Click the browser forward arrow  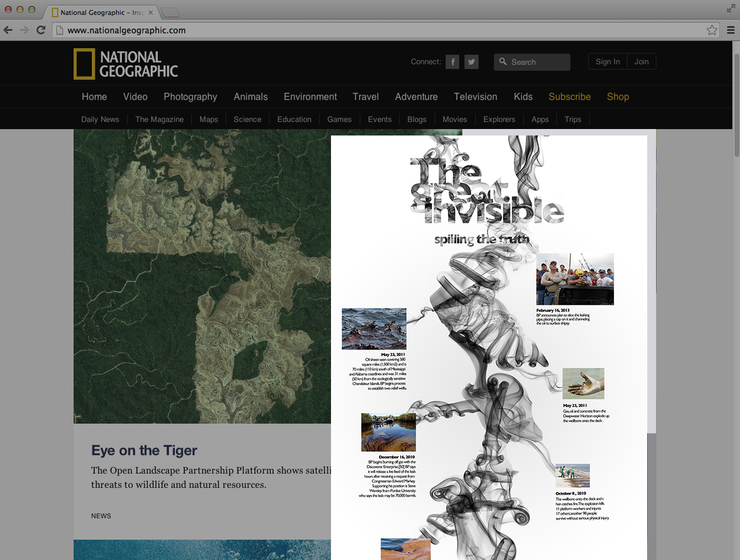pos(24,30)
